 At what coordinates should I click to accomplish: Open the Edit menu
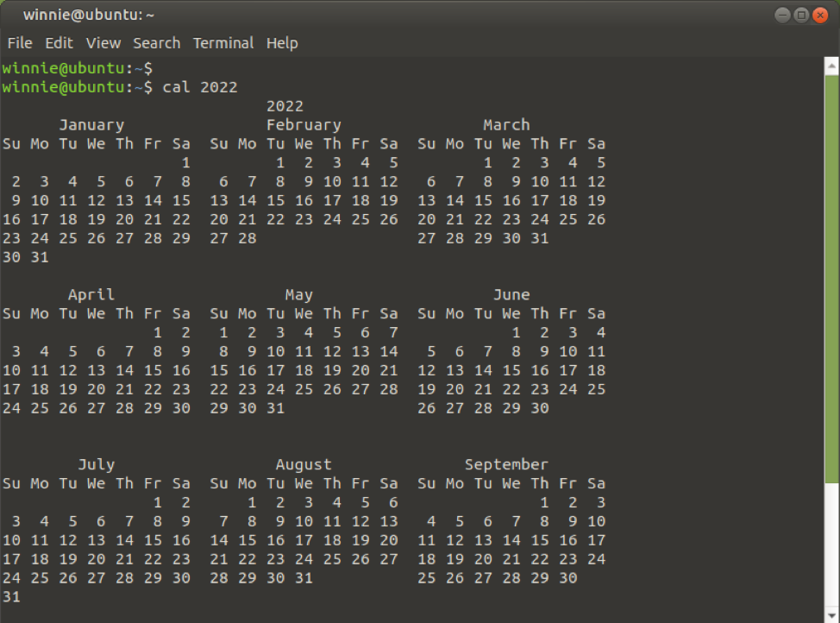[59, 43]
